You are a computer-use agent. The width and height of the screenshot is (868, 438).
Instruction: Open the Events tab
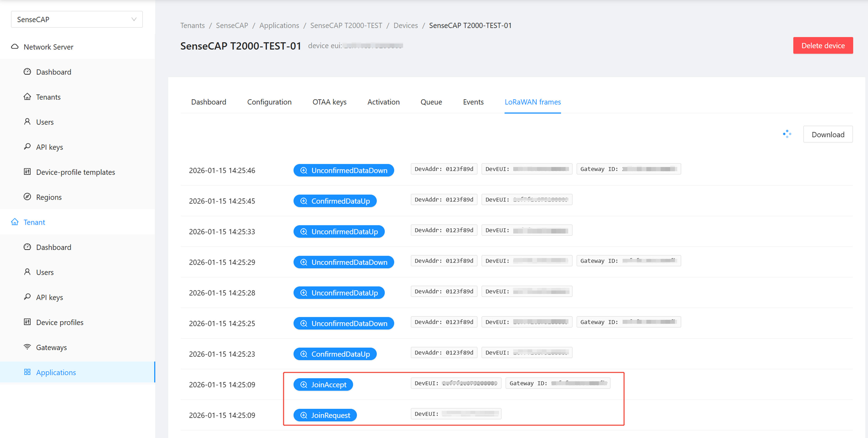pos(473,102)
